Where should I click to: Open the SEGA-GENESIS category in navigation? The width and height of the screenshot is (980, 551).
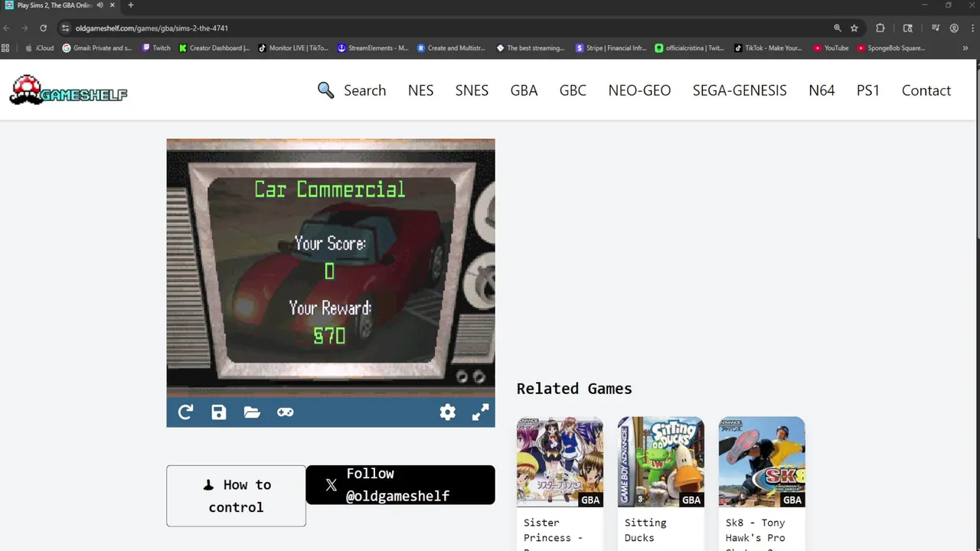740,90
